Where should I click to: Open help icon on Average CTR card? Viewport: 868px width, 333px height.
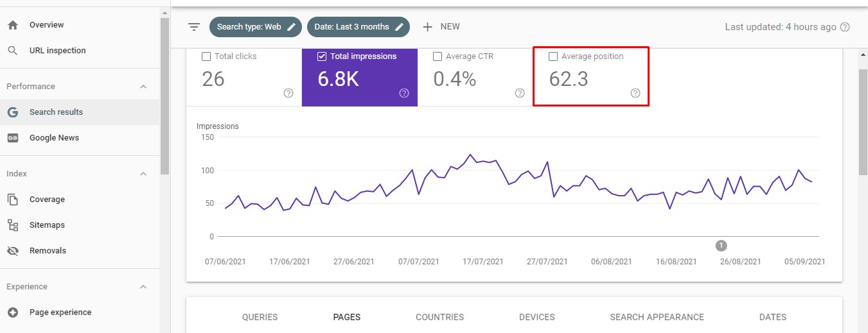point(520,93)
